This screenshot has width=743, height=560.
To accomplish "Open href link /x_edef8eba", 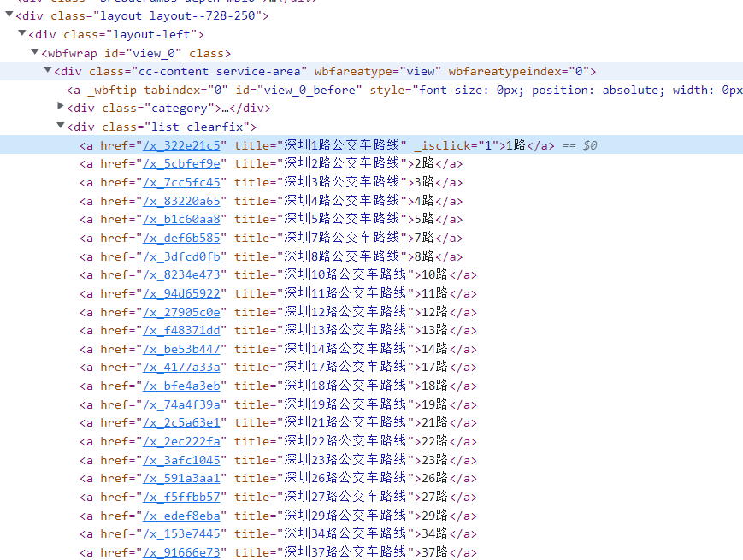I will (181, 516).
